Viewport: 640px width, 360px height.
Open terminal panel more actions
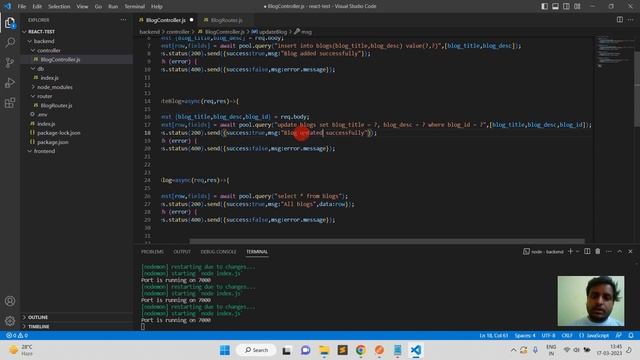point(609,251)
